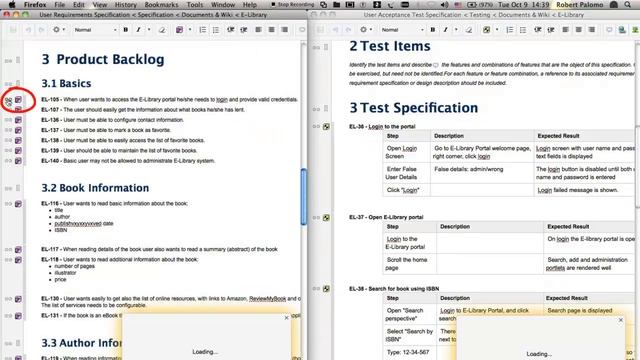This screenshot has height=360, width=640.
Task: Click 3 Test Specification heading
Action: pos(413,108)
